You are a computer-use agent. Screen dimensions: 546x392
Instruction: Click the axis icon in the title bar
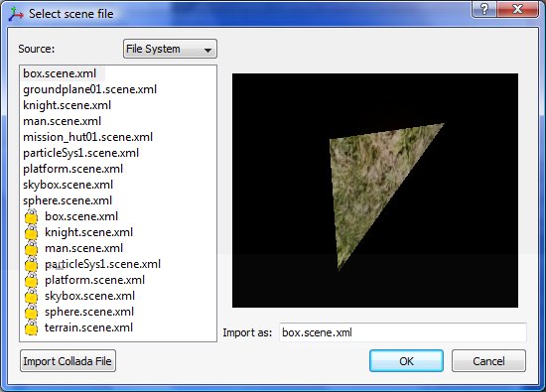tap(16, 14)
